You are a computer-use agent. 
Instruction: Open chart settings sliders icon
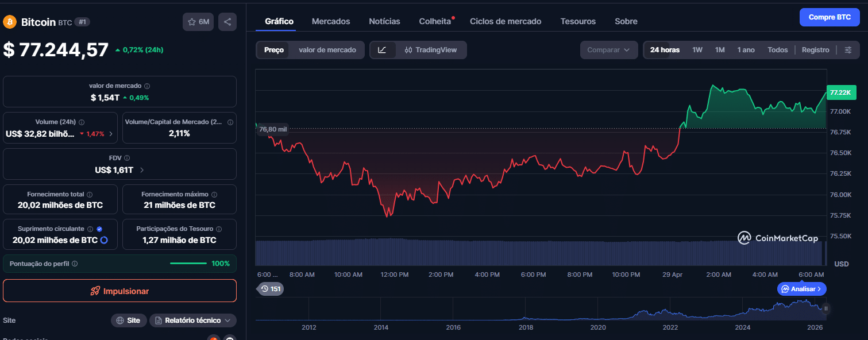[848, 49]
